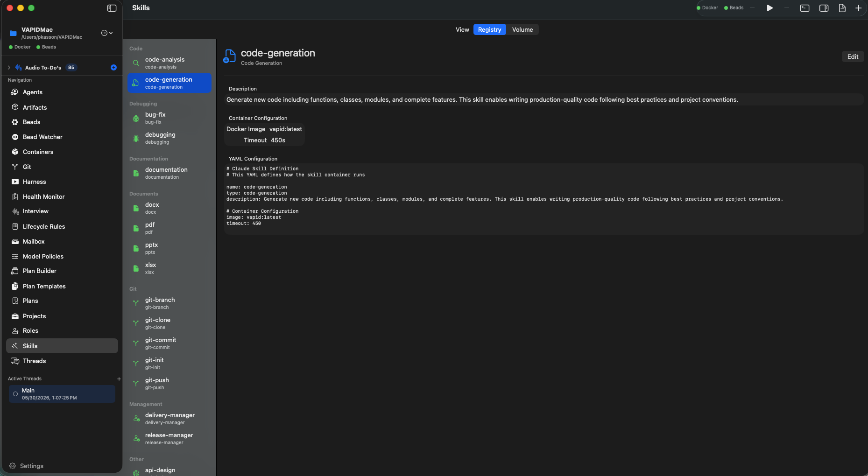Open the Git navigation item
Screen dimensions: 868x476
tap(62, 167)
